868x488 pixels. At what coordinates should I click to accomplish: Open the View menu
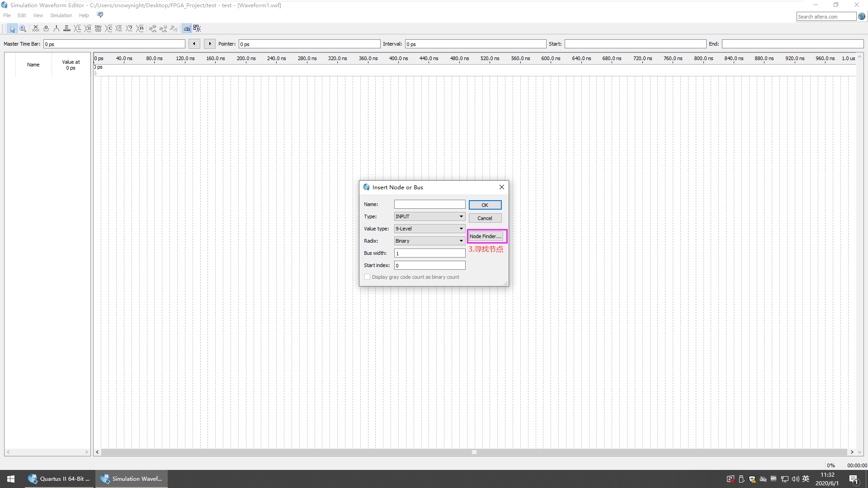pyautogui.click(x=38, y=15)
